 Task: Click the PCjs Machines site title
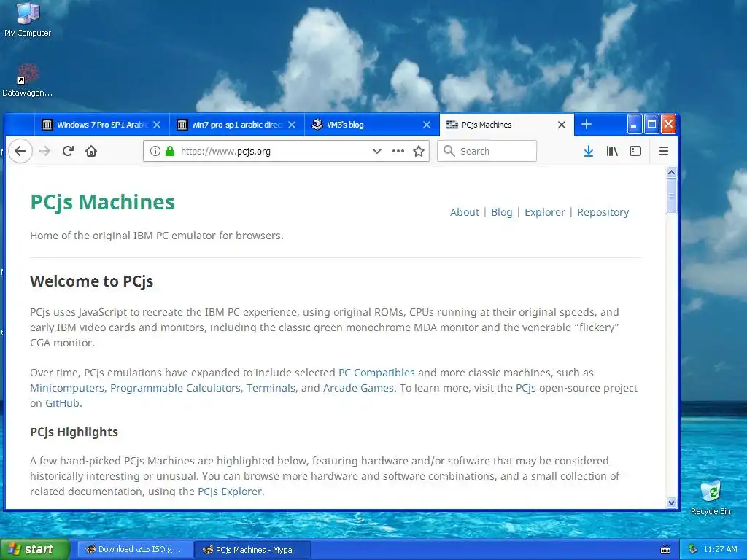coord(102,202)
